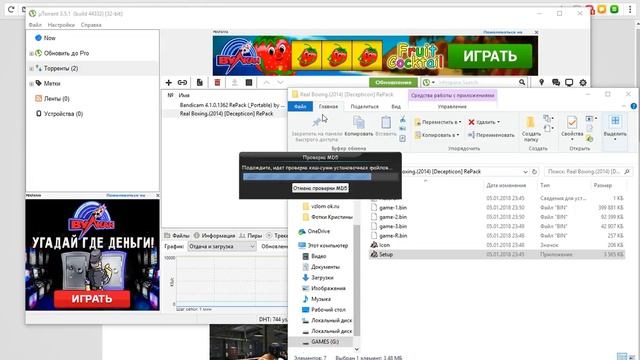Select the game-R.bin file

[x=497, y=236]
